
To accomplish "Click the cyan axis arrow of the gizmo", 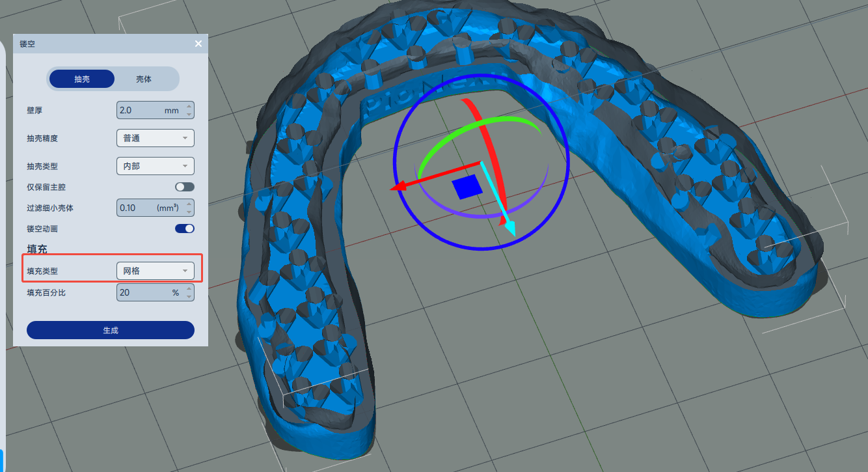I will click(509, 227).
